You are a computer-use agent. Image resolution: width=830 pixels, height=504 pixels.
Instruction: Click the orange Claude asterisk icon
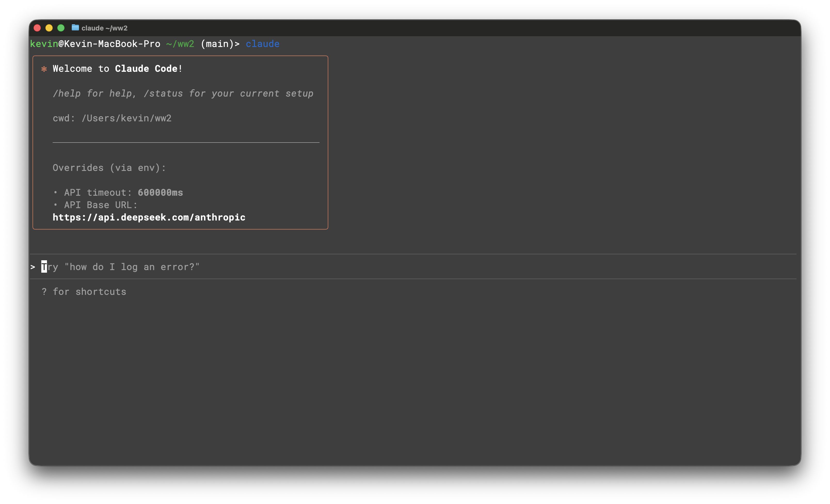click(44, 69)
